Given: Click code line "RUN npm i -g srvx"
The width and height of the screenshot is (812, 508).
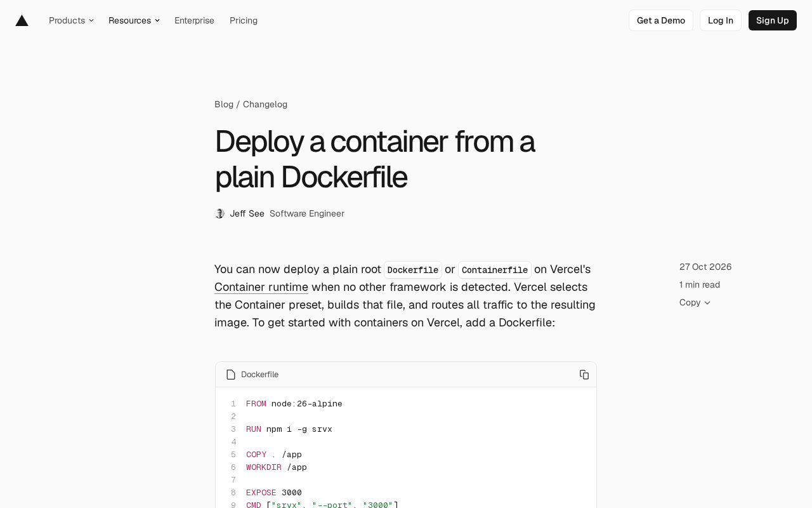Looking at the screenshot, I should point(289,429).
